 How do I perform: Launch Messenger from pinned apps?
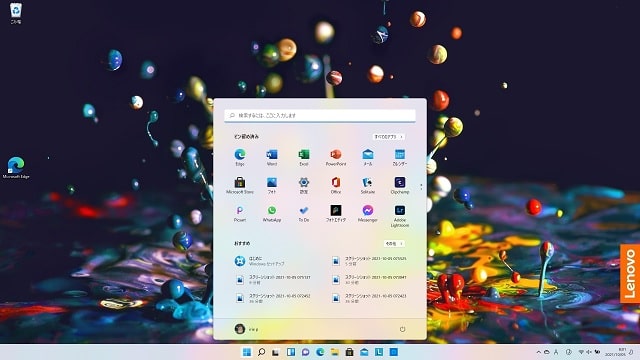(x=368, y=213)
